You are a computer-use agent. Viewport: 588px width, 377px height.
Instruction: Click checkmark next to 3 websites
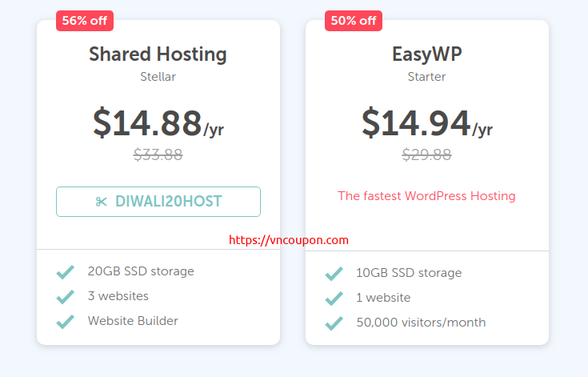pos(66,296)
